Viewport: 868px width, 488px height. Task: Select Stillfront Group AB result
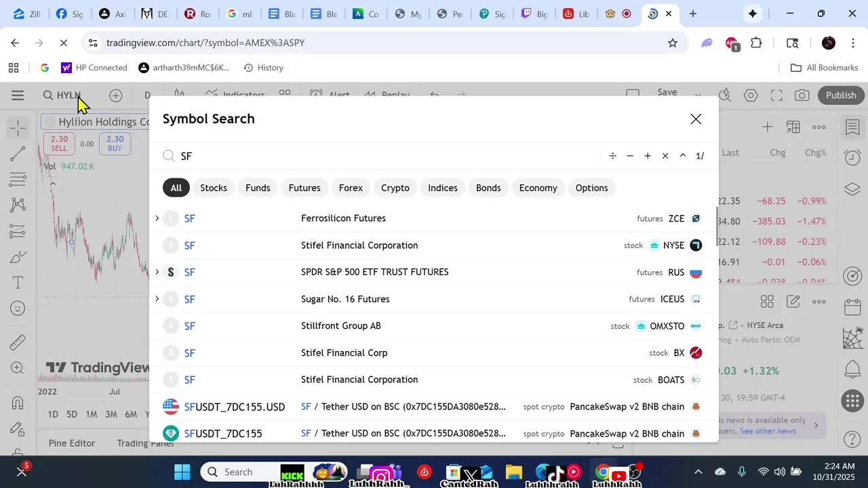(434, 326)
